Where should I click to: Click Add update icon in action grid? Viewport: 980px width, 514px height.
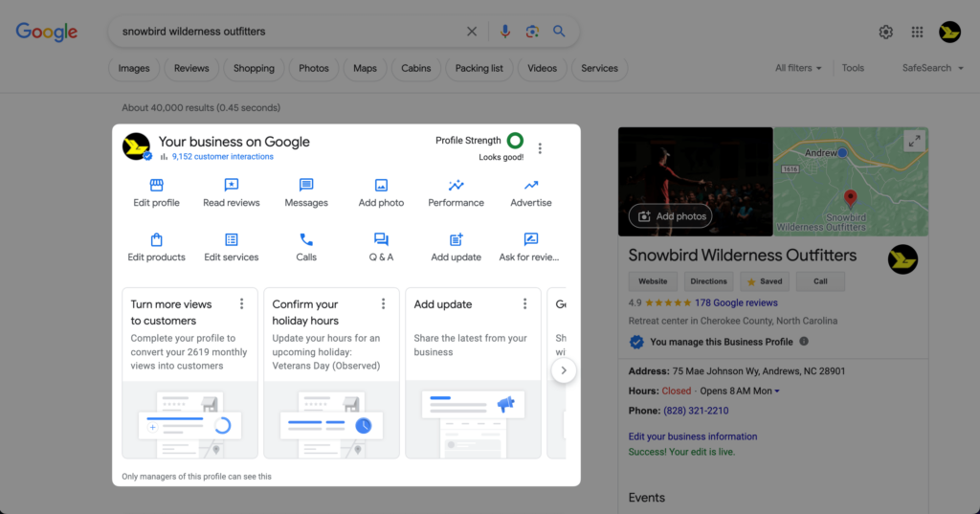457,239
